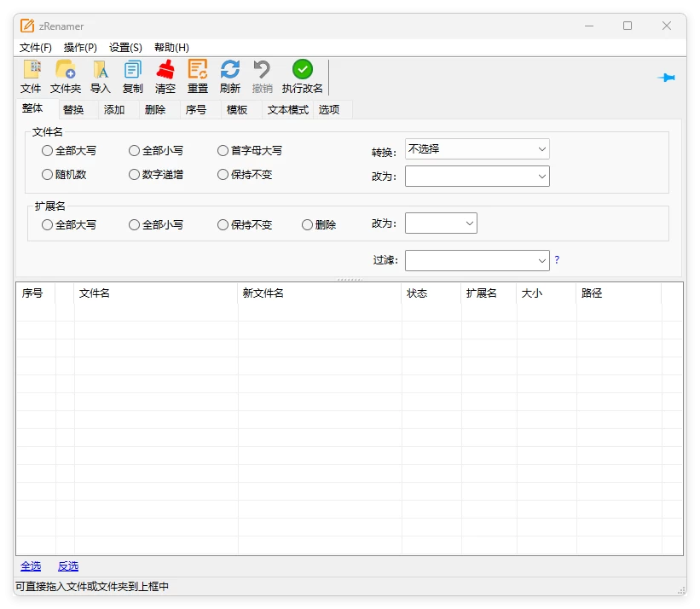
Task: Expand the 过滤 filter dropdown
Action: pyautogui.click(x=477, y=260)
